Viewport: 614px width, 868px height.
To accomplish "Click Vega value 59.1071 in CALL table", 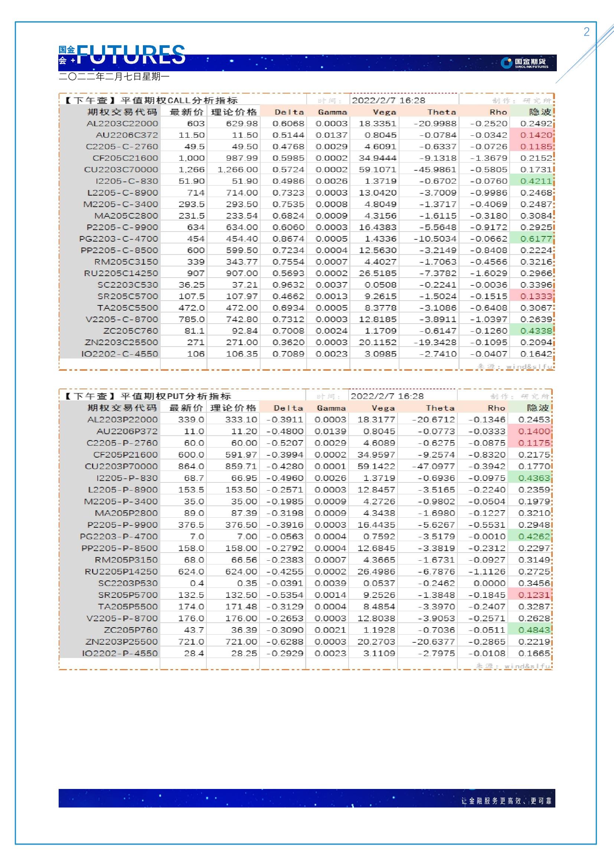I will [x=378, y=170].
